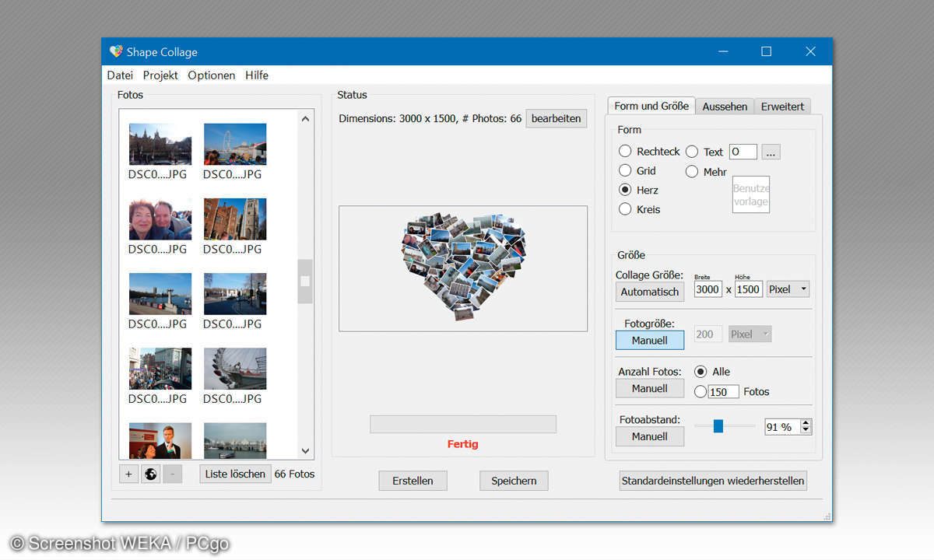Screen dimensions: 934x560
Task: Maximize the Shape Collage window
Action: (766, 51)
